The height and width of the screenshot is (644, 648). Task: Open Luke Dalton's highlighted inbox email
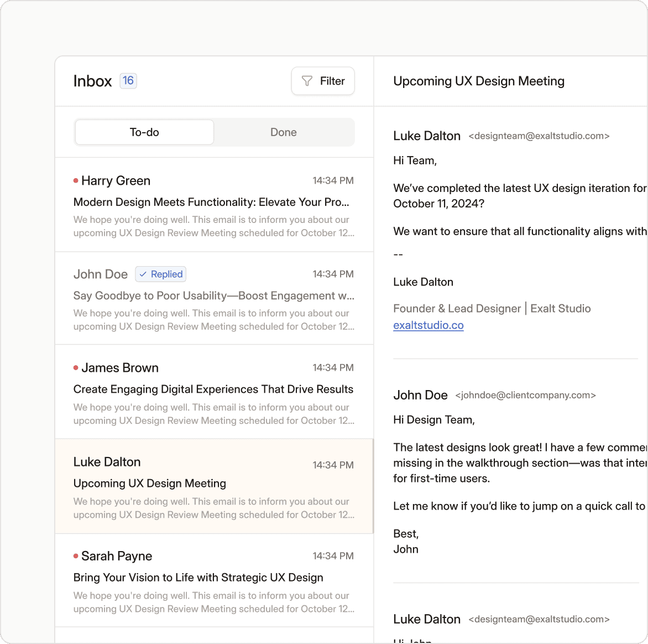tap(214, 486)
